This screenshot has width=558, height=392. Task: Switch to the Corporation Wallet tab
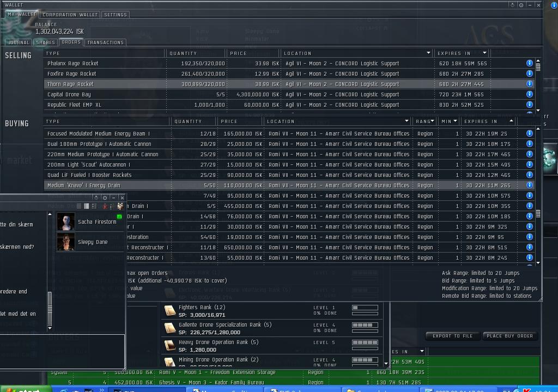[70, 15]
